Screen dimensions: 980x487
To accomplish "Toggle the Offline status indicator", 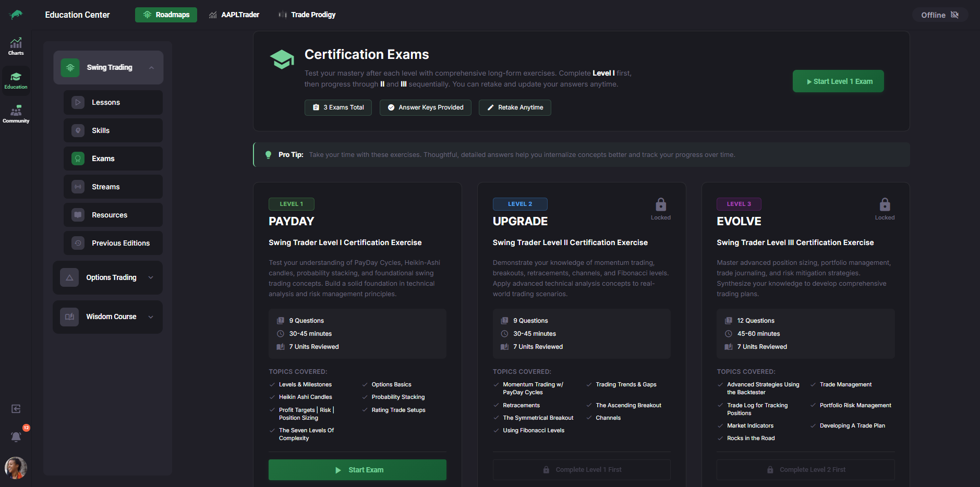I will click(x=939, y=15).
